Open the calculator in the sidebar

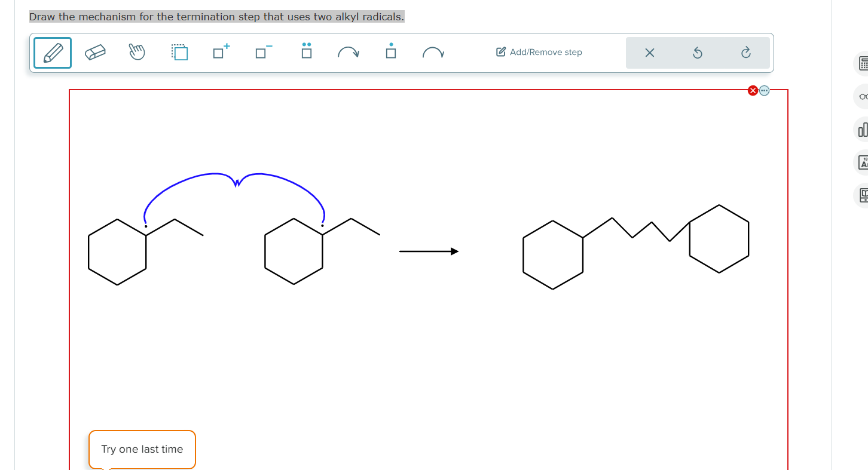pos(863,63)
